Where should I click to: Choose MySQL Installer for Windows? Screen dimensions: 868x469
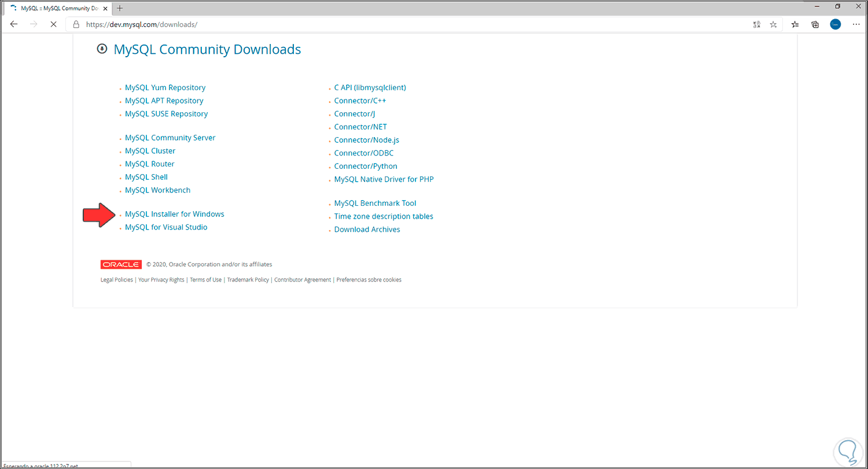174,214
